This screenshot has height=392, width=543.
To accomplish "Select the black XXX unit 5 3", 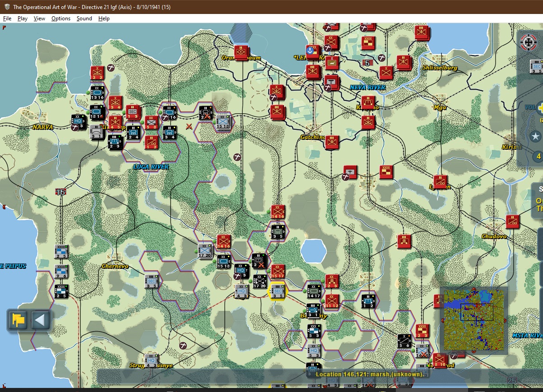I will (x=314, y=331).
